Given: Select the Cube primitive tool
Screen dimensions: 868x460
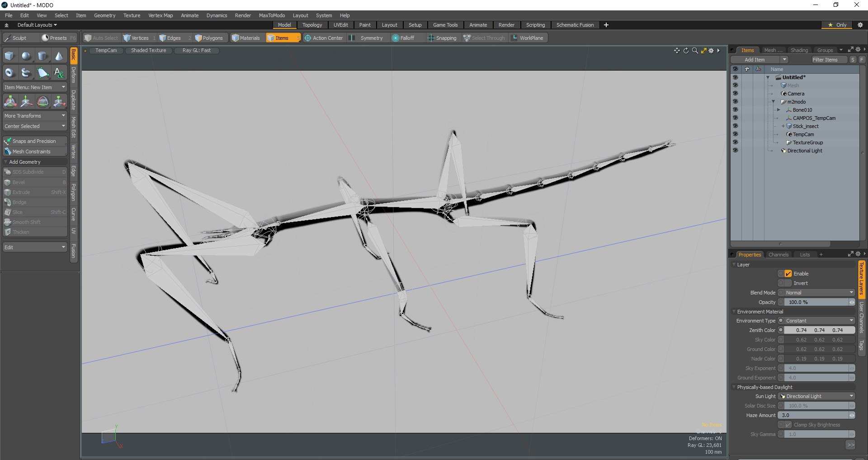Looking at the screenshot, I should tap(10, 56).
